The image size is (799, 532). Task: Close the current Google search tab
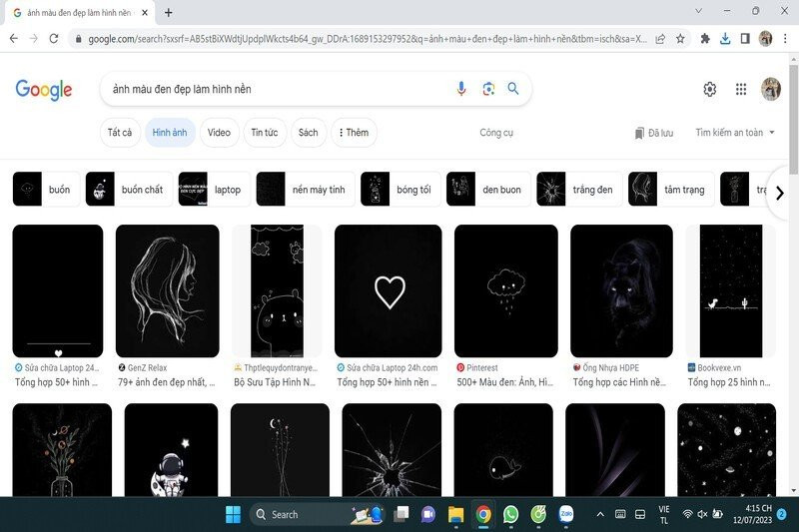[145, 13]
